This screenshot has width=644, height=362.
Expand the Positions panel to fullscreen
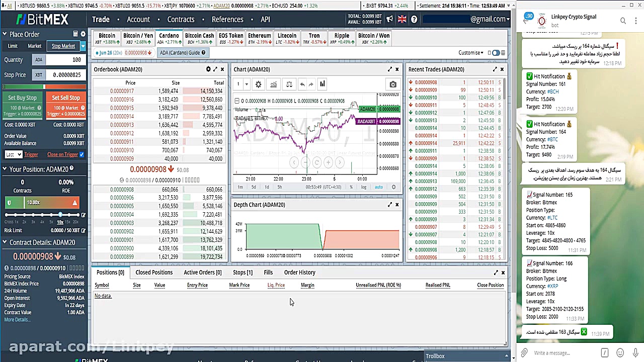click(x=496, y=273)
